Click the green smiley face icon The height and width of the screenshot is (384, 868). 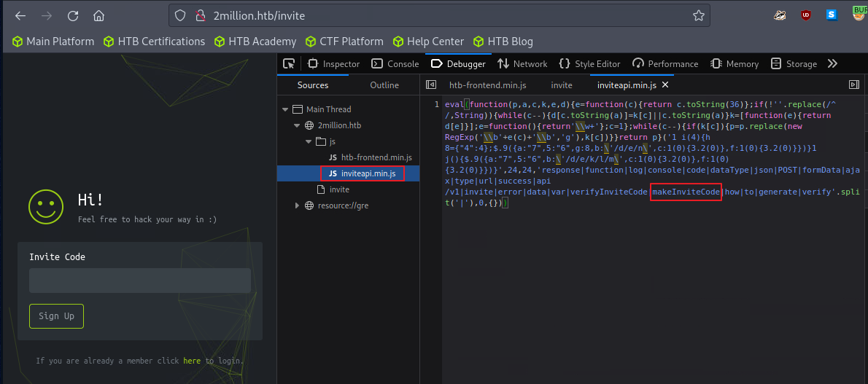(47, 205)
